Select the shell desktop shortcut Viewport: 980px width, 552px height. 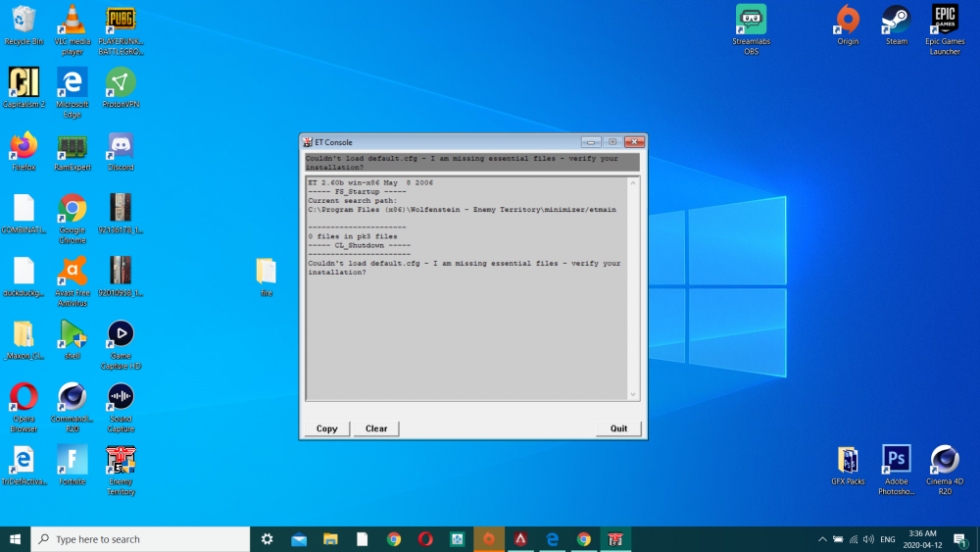(73, 339)
